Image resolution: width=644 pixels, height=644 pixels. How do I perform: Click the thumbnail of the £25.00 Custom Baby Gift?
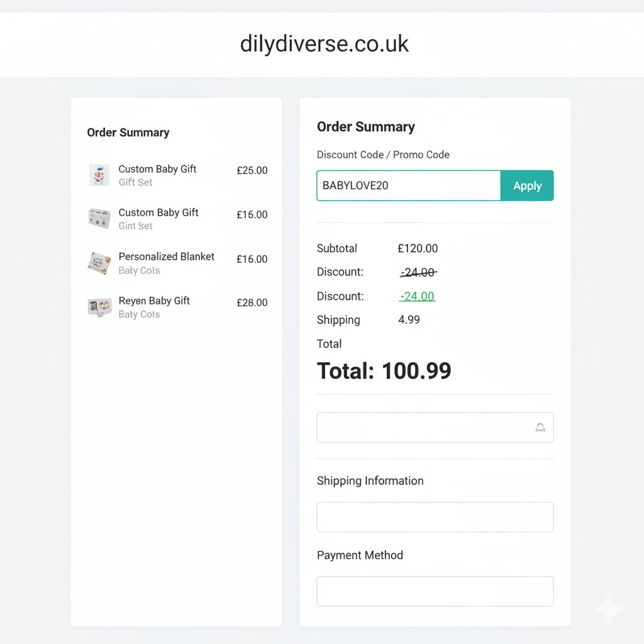99,175
